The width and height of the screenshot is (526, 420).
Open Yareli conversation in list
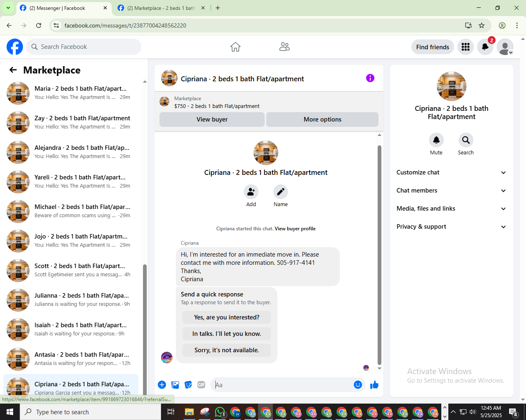(71, 182)
